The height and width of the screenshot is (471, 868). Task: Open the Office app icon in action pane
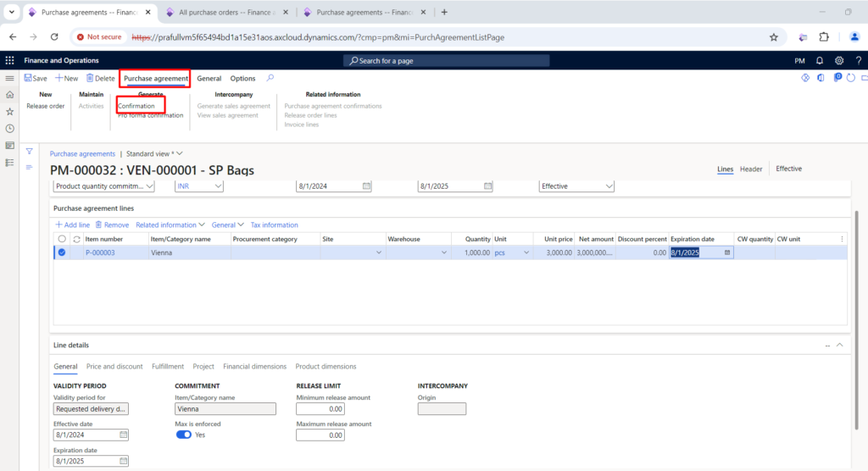821,78
